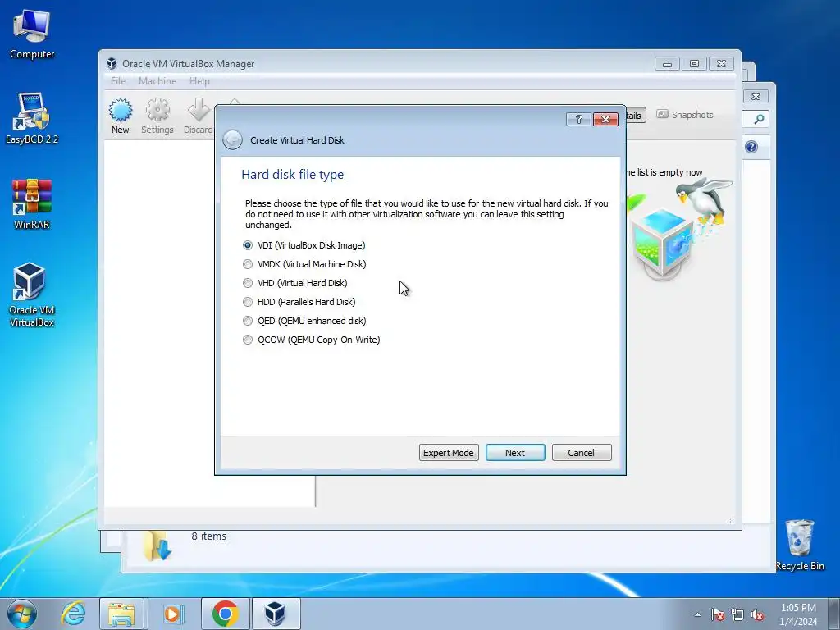The height and width of the screenshot is (630, 840).
Task: Launch Internet Explorer from taskbar
Action: 73,614
